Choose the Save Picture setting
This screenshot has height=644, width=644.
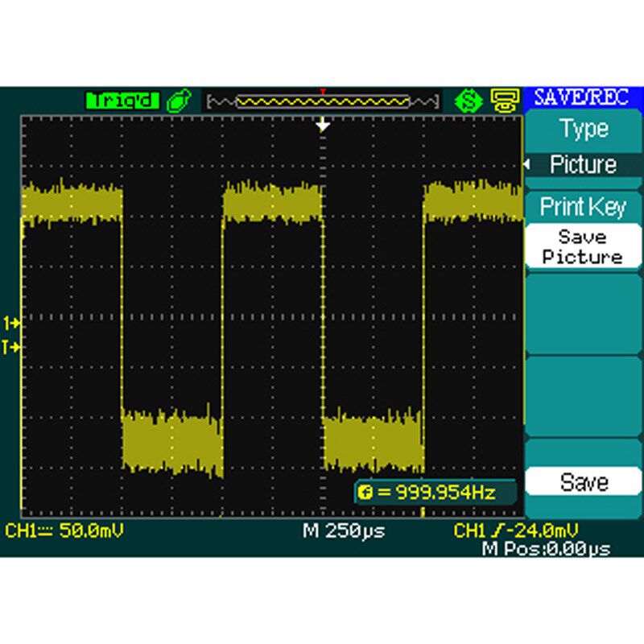coord(583,247)
